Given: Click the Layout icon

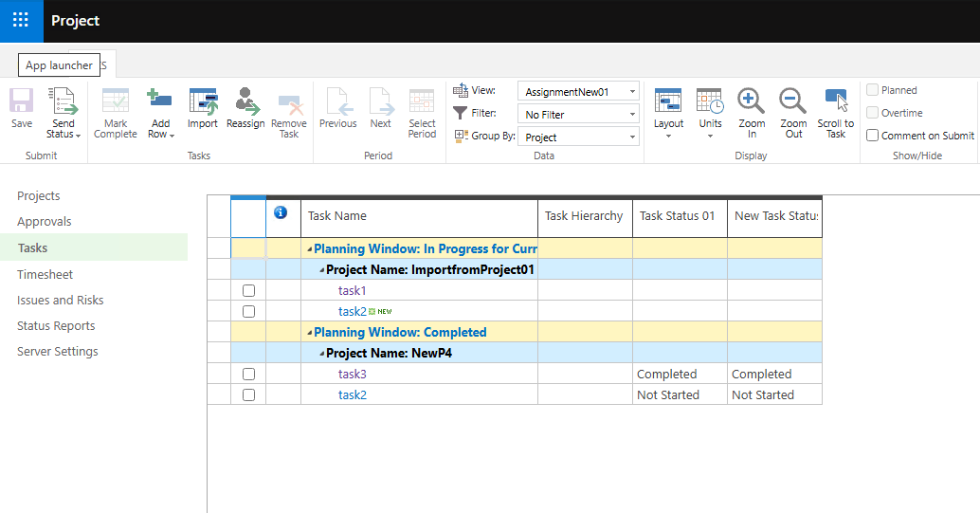Looking at the screenshot, I should tap(668, 101).
